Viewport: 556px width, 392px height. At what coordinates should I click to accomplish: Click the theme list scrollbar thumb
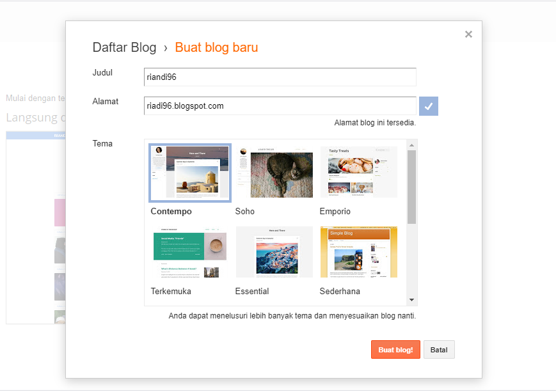coord(411,187)
